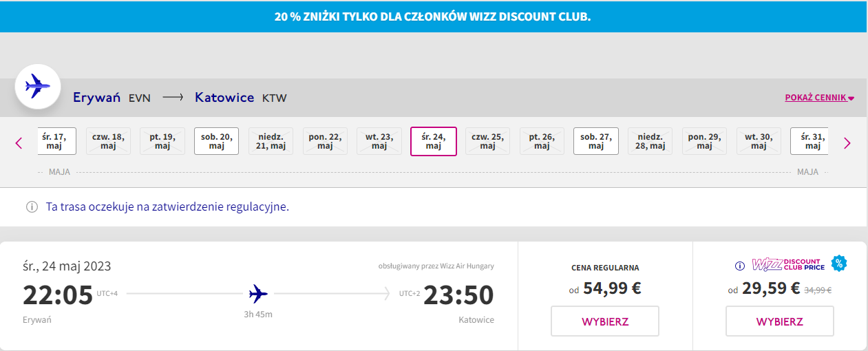Click the Wizz Discount Club Price logo
Image resolution: width=868 pixels, height=351 pixels.
[x=788, y=265]
